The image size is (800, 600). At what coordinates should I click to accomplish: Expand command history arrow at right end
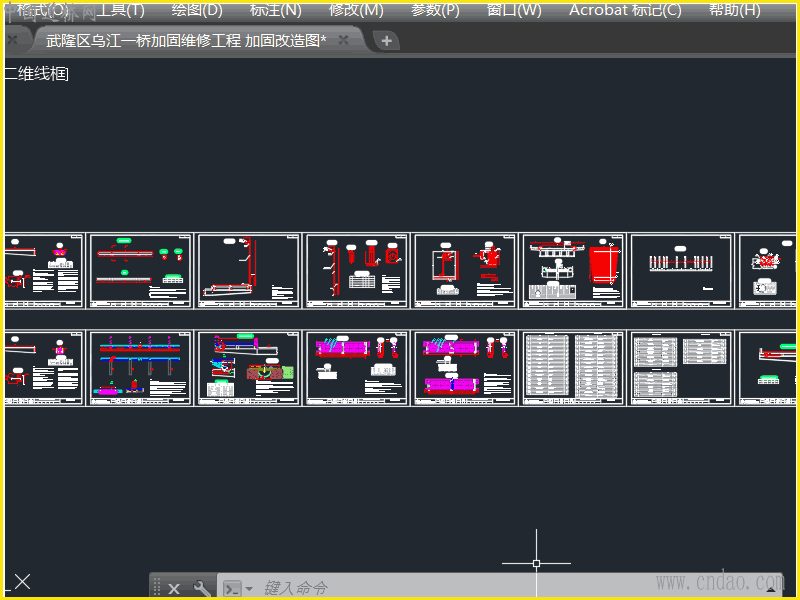[771, 590]
